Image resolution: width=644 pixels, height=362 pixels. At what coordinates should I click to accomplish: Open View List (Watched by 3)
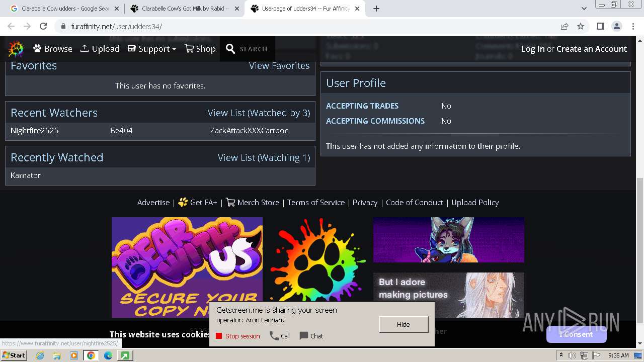point(259,113)
